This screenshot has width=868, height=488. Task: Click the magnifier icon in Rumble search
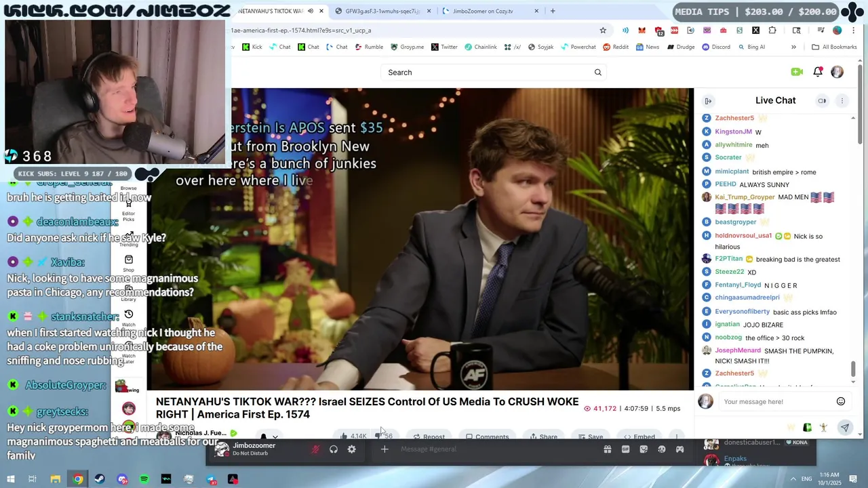pyautogui.click(x=597, y=73)
